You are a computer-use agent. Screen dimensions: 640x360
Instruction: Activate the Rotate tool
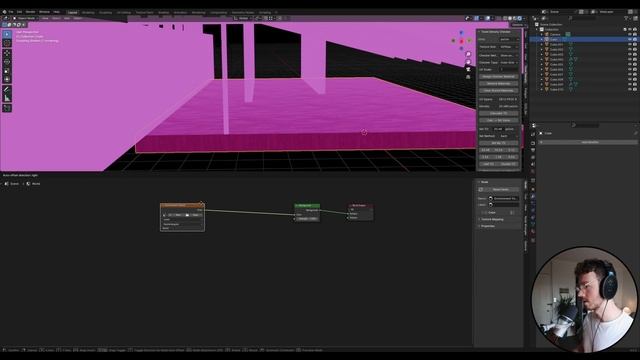tap(7, 62)
